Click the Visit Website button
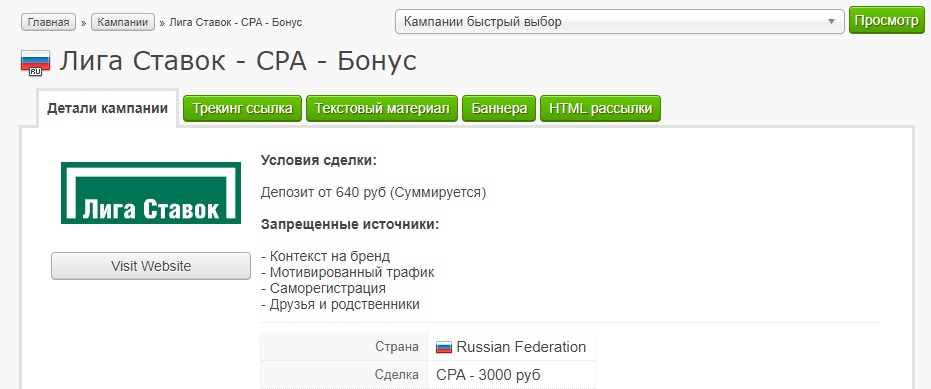931x389 pixels. (151, 266)
